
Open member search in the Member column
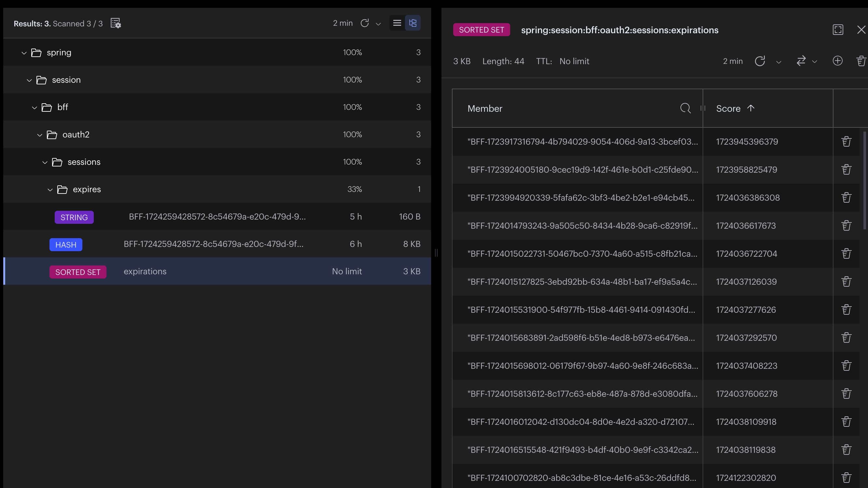click(686, 108)
